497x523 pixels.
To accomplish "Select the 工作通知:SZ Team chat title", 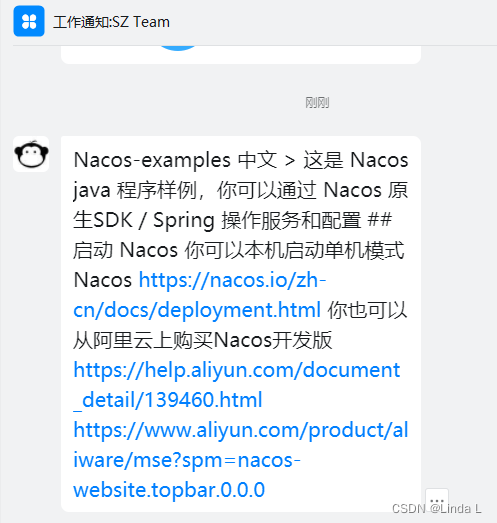I will point(111,22).
